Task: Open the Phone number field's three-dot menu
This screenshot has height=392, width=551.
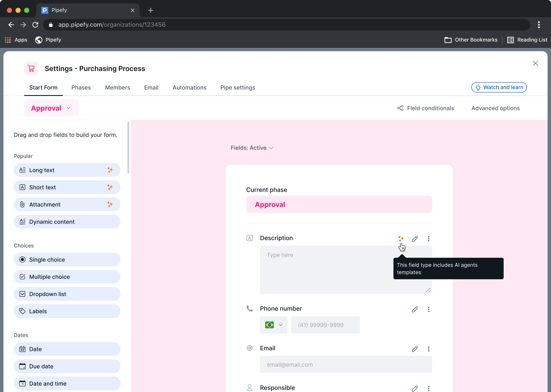Action: click(428, 309)
